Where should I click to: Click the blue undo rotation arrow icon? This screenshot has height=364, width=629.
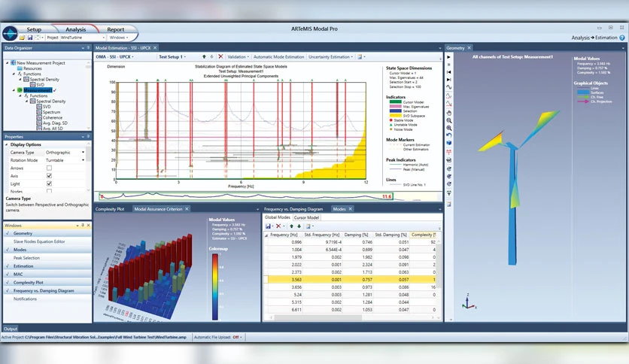[449, 135]
